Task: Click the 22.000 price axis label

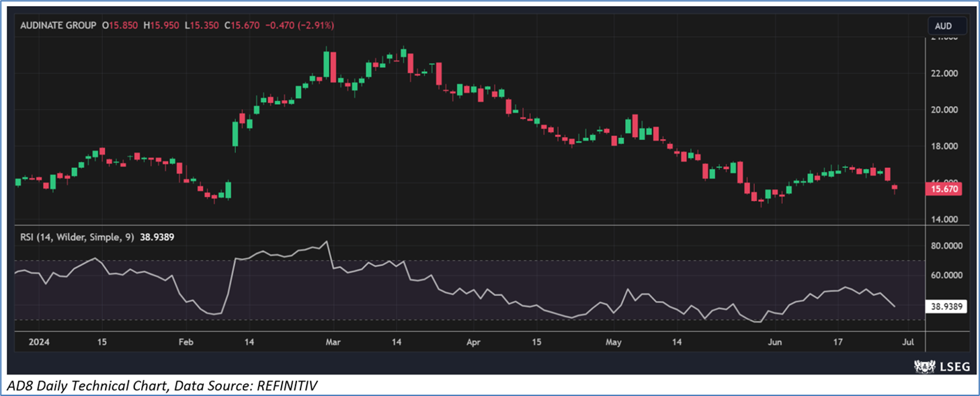Action: [944, 73]
